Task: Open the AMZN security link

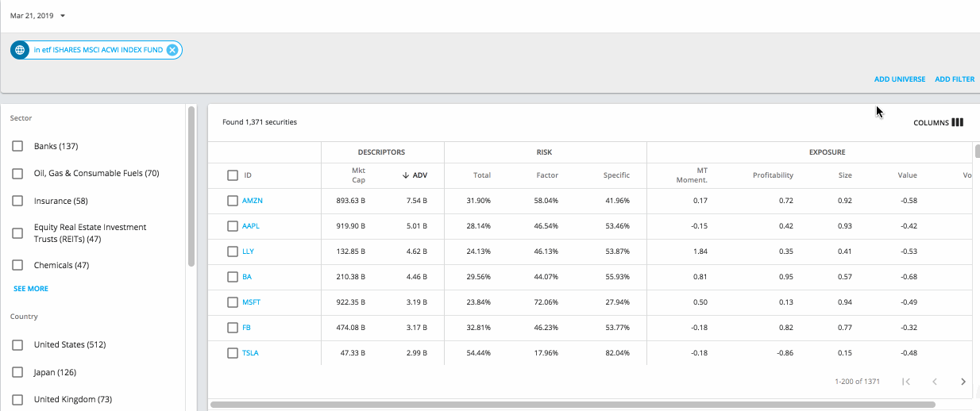Action: click(x=253, y=201)
